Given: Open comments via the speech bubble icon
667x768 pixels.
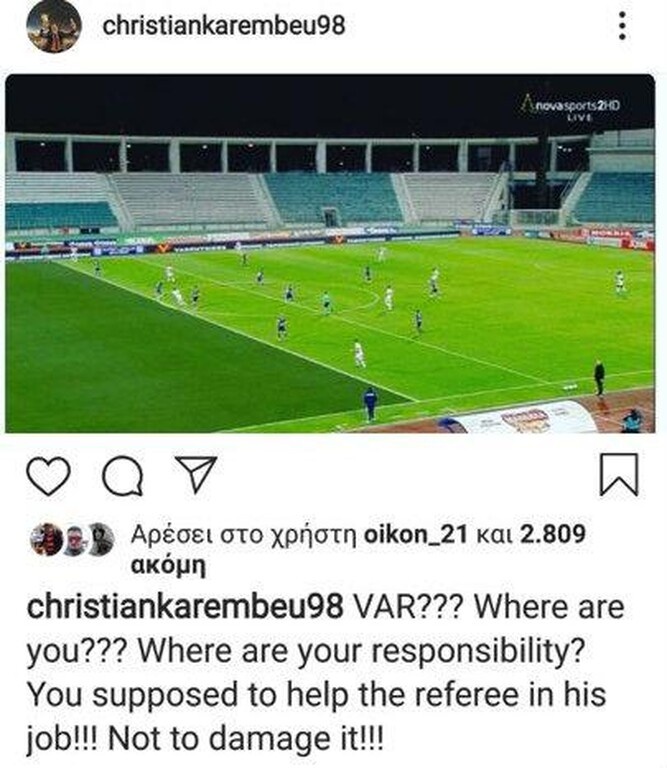Looking at the screenshot, I should coord(121,475).
